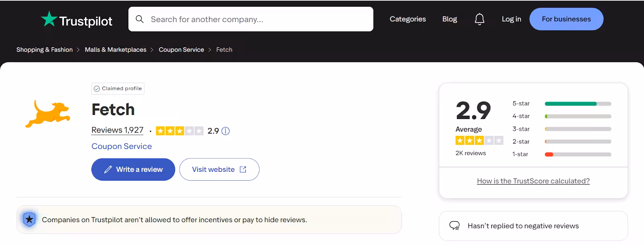Click the 2K reviews text

pos(471,153)
